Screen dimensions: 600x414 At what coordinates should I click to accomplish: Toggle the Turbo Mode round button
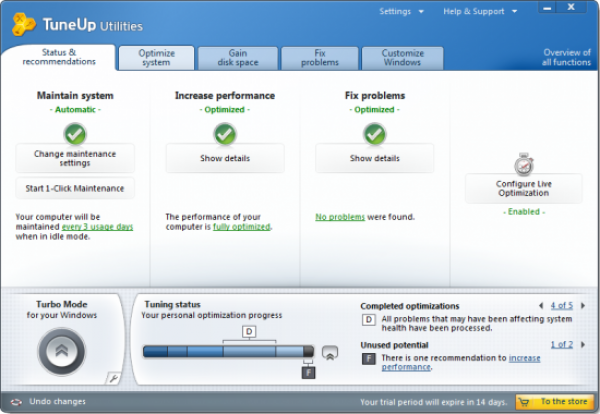click(x=62, y=351)
